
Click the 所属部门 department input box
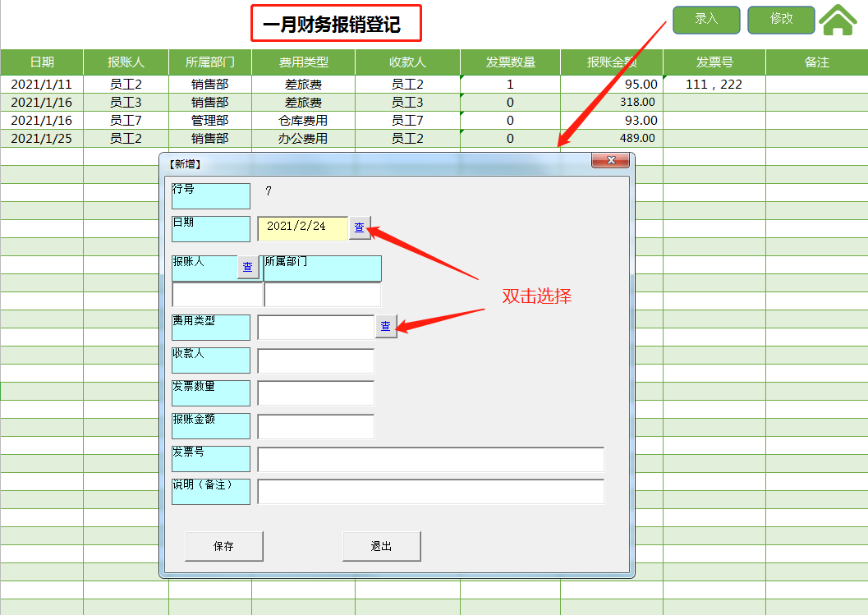[323, 294]
